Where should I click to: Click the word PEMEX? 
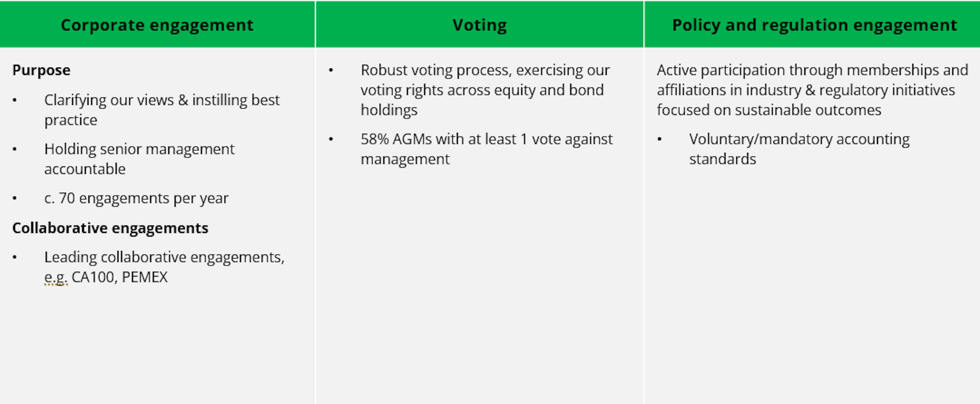(x=144, y=277)
